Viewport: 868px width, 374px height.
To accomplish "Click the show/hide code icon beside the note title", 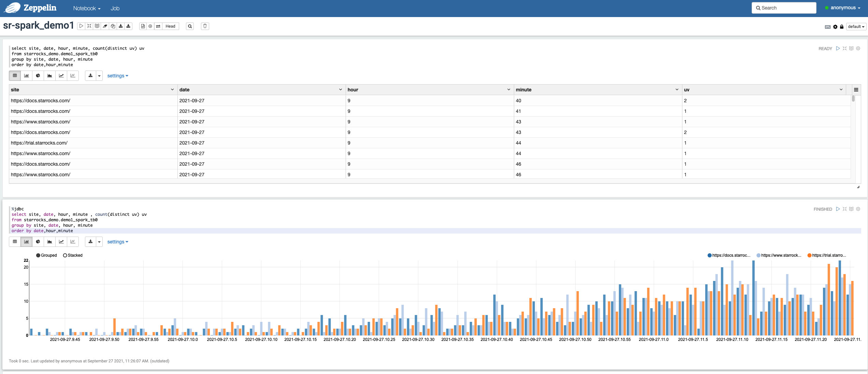I will point(89,26).
